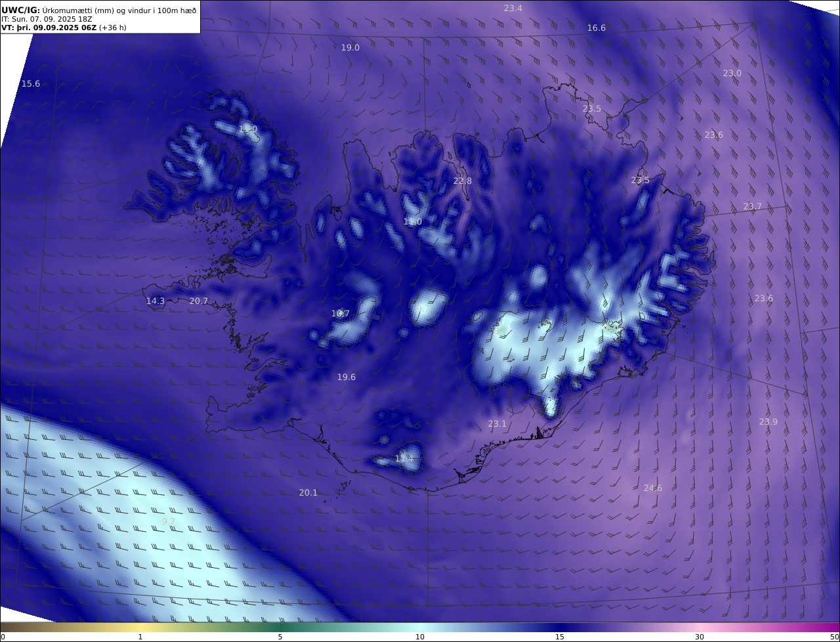The width and height of the screenshot is (840, 642).
Task: Click the 23.9 value label
Action: pos(768,421)
